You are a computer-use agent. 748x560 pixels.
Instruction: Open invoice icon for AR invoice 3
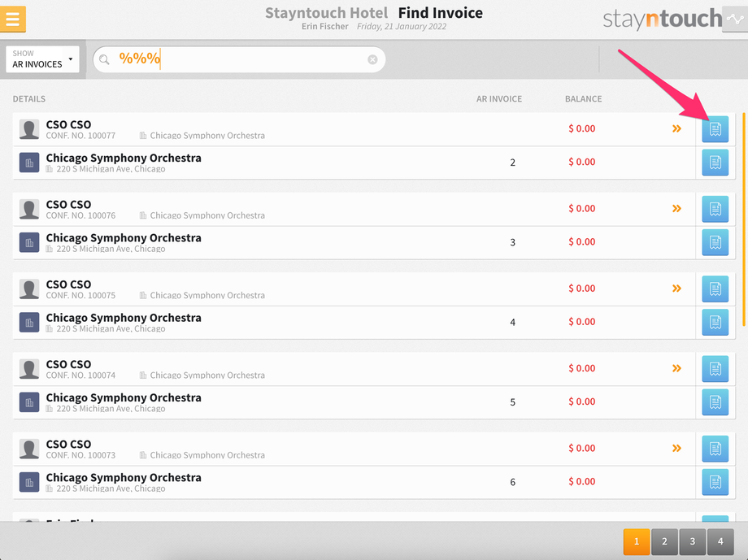(715, 242)
